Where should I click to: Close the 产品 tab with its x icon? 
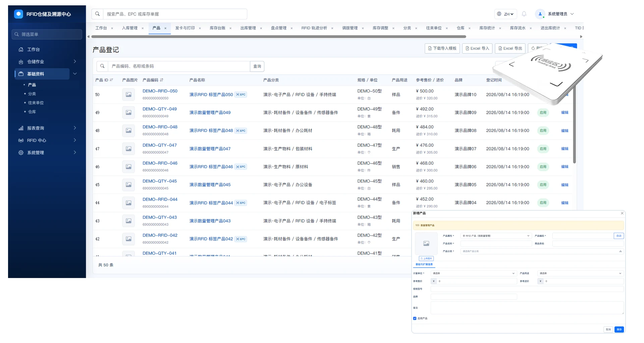point(165,28)
